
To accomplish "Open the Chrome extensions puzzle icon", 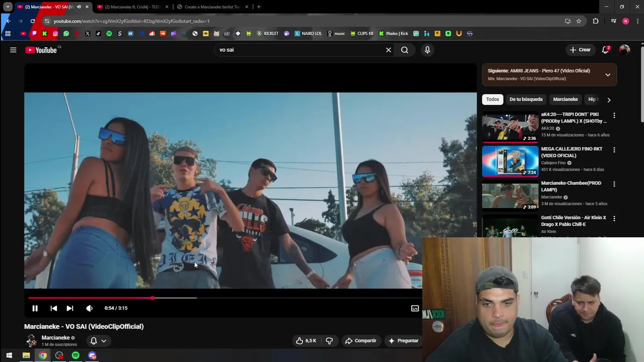I will (x=596, y=21).
